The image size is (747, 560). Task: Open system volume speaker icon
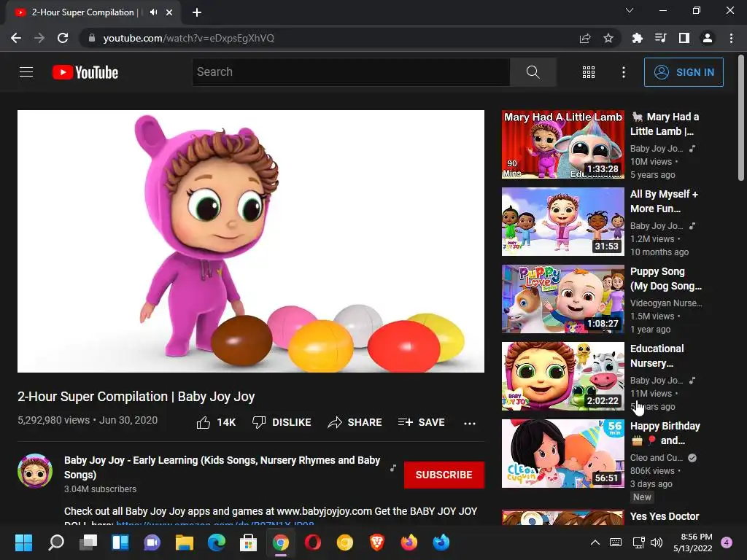click(657, 542)
